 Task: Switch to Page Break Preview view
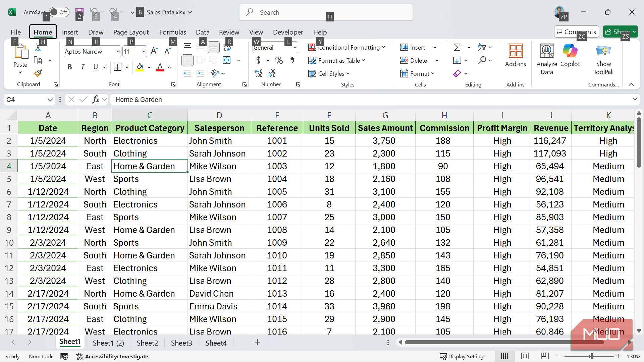[x=545, y=356]
